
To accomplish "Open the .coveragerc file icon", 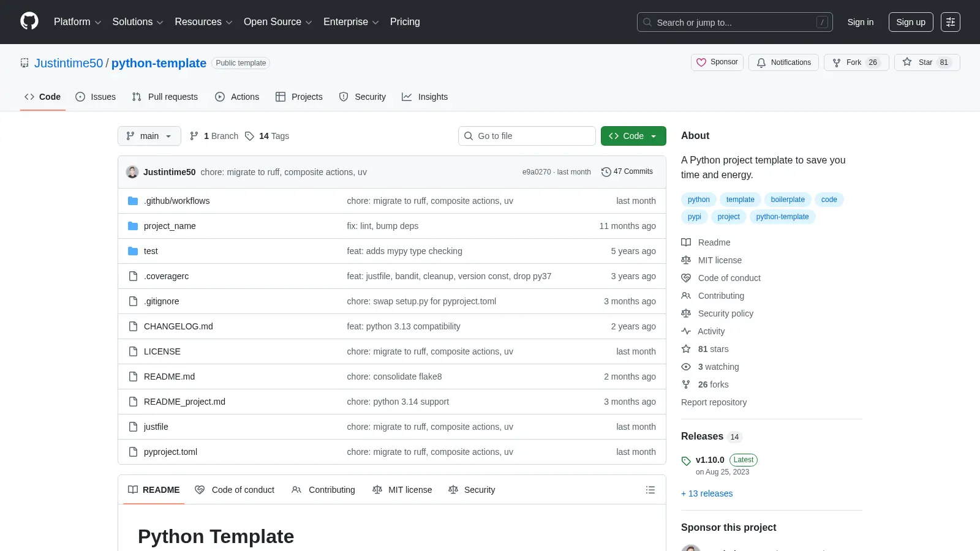I will (133, 276).
